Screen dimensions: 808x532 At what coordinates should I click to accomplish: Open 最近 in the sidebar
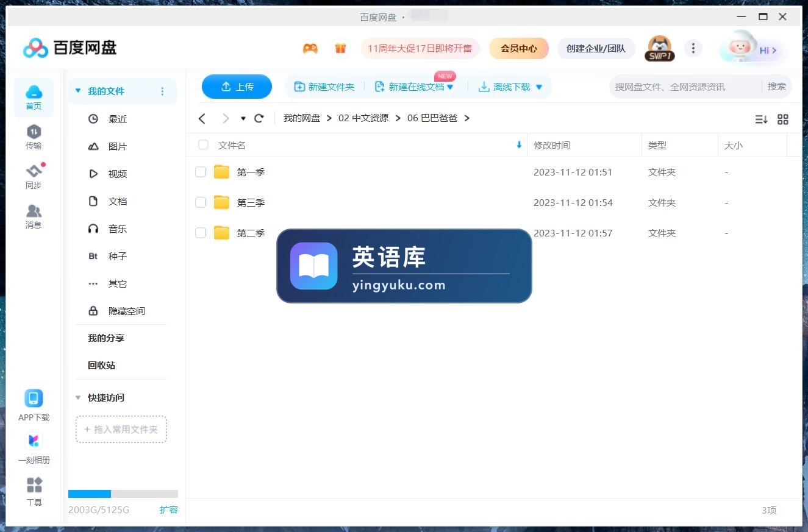click(117, 119)
